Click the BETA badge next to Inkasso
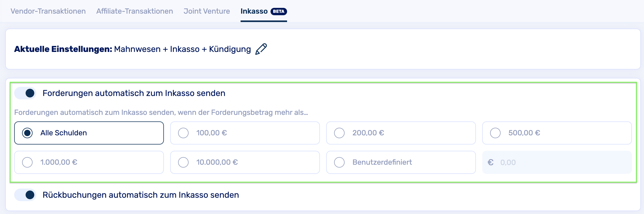 278,11
